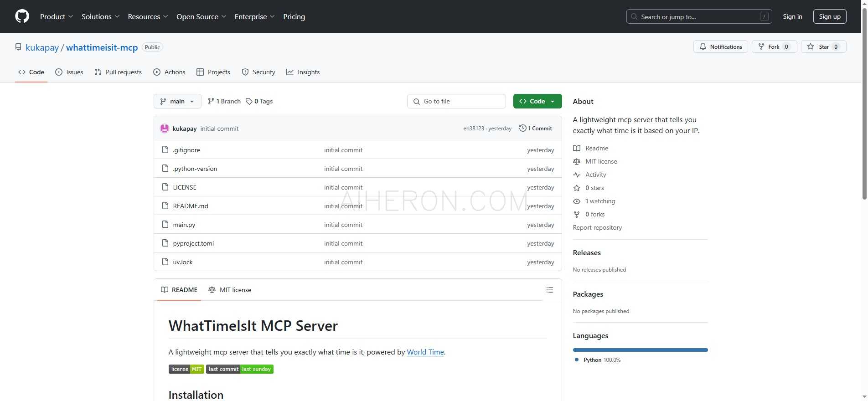Click the fork icon in Fork button

coord(761,46)
